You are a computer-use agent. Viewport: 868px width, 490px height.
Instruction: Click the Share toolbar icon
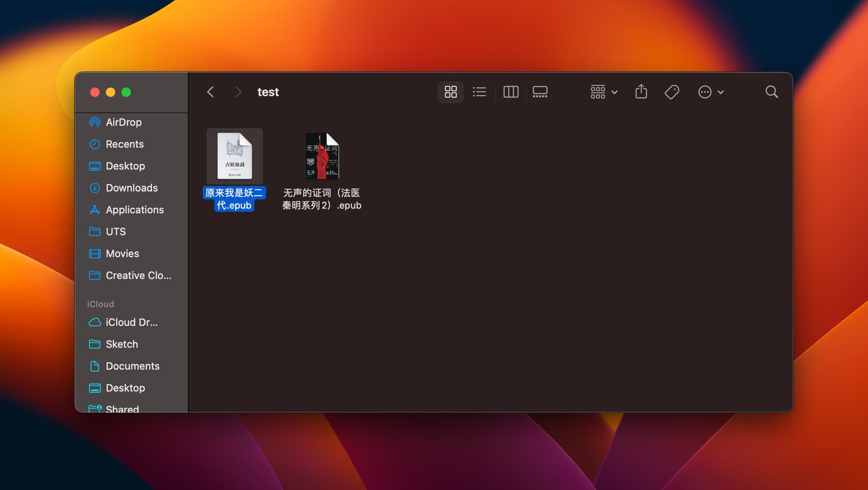click(641, 92)
